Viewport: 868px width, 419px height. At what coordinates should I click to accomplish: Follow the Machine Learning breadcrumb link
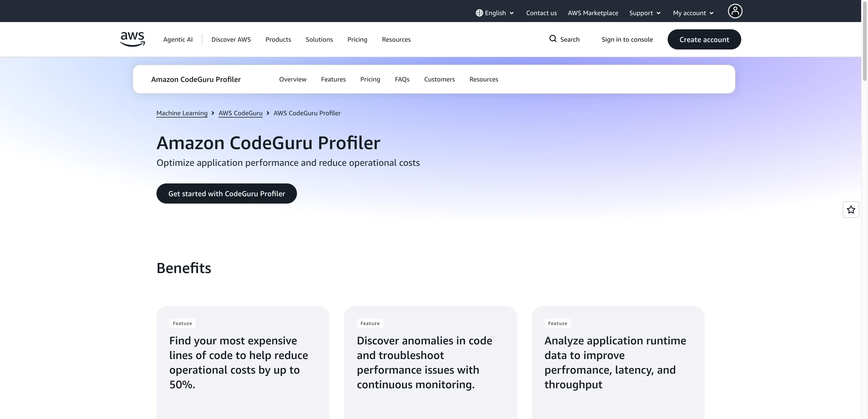[182, 113]
